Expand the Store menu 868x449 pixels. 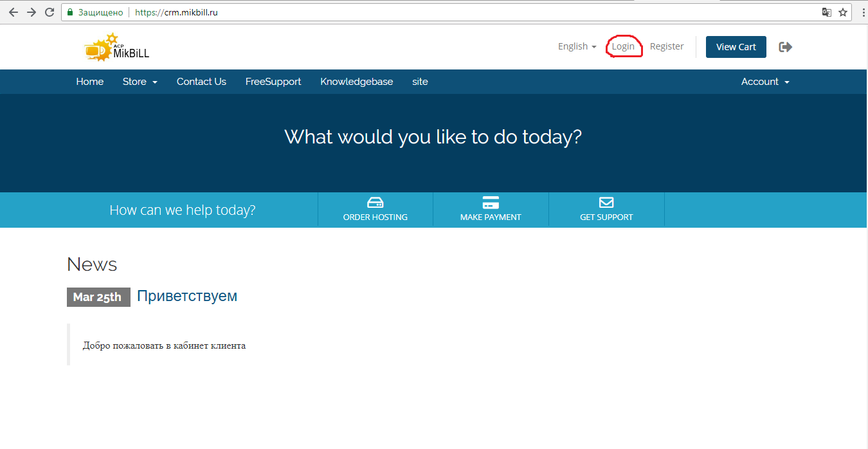coord(140,82)
